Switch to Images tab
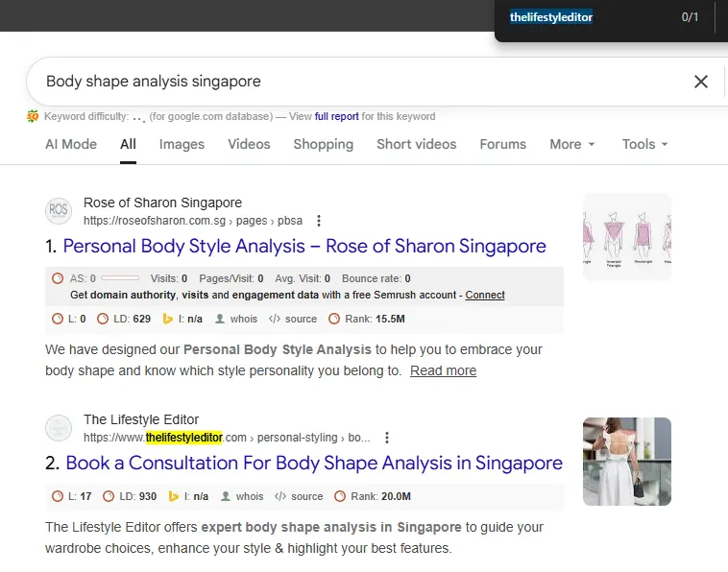 click(182, 144)
